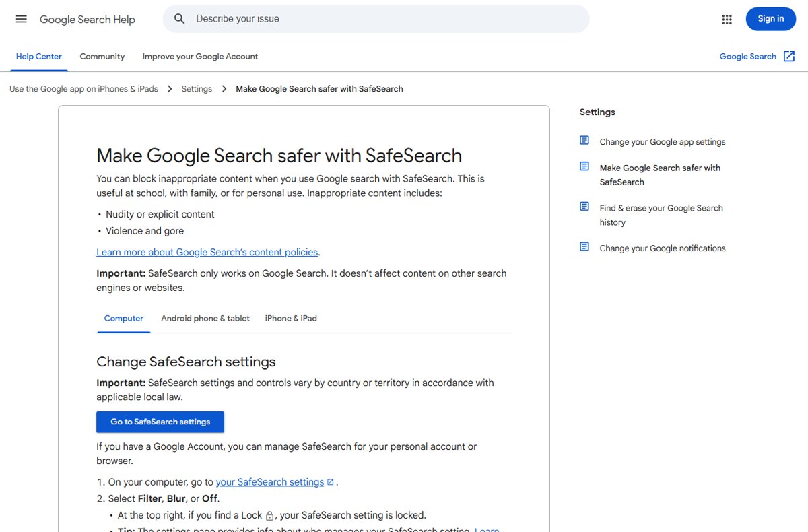Click the Violence and gore bullet
The image size is (808, 532).
point(145,231)
